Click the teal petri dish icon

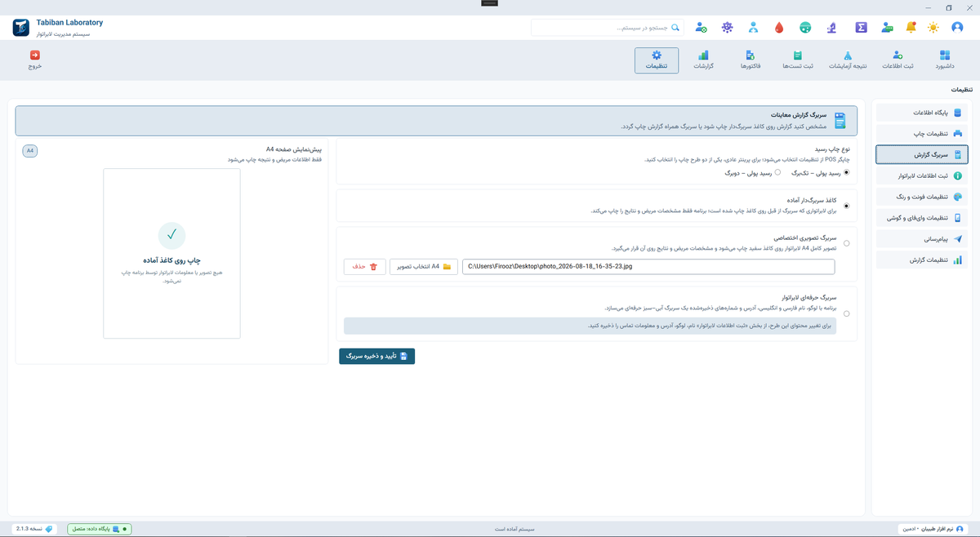pos(805,27)
